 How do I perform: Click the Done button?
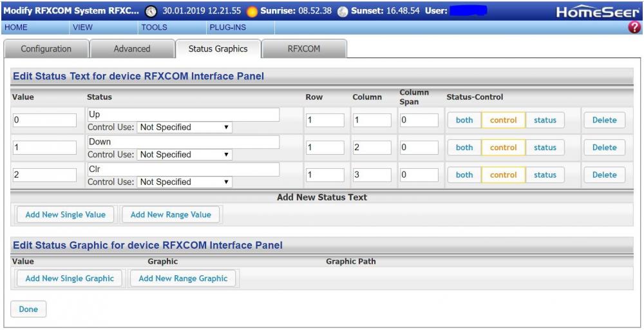[x=28, y=309]
